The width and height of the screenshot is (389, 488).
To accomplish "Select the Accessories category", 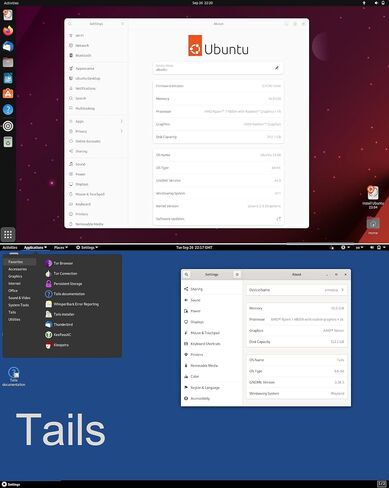I will 20,269.
